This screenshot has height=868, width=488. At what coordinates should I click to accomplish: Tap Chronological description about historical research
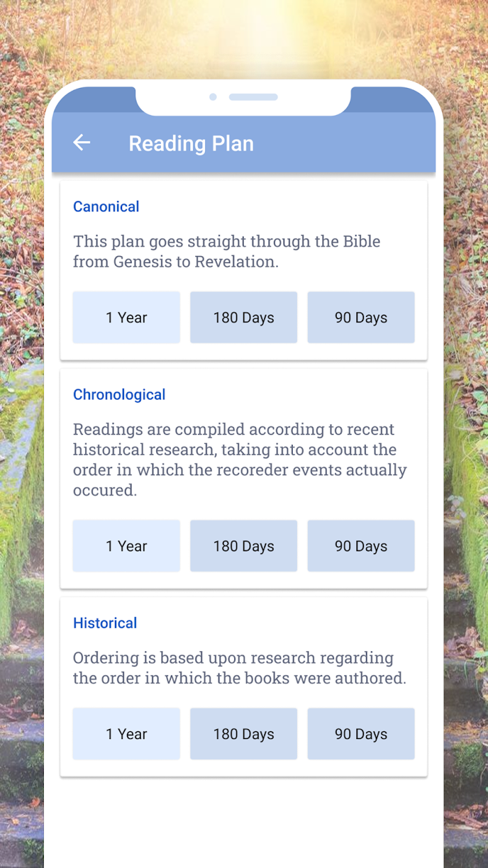point(240,459)
